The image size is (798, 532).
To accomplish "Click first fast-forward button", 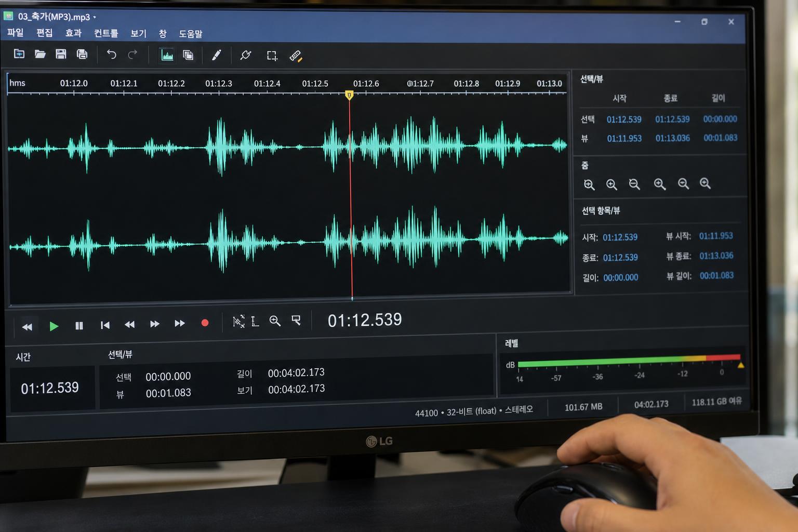I will point(155,324).
